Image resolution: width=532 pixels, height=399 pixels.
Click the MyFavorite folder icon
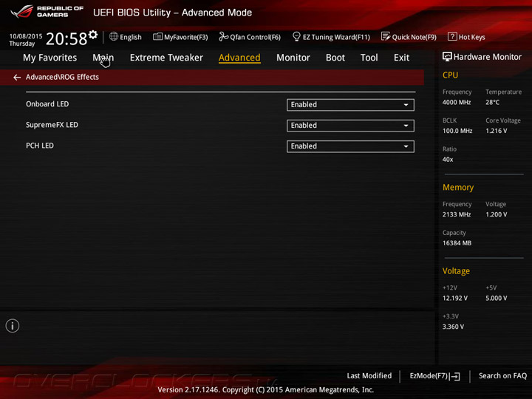[157, 37]
